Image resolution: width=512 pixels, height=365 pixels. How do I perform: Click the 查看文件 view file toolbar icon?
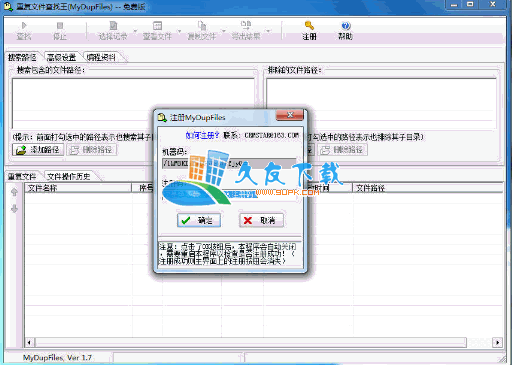point(157,26)
